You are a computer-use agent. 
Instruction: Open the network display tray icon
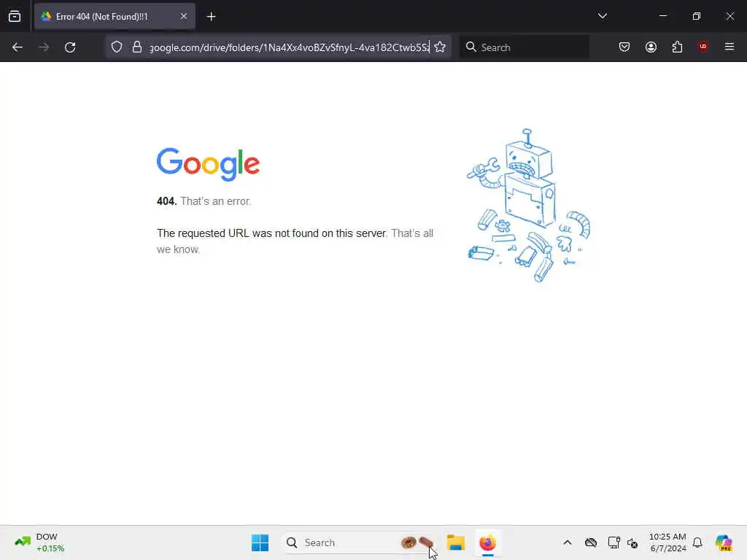[614, 542]
